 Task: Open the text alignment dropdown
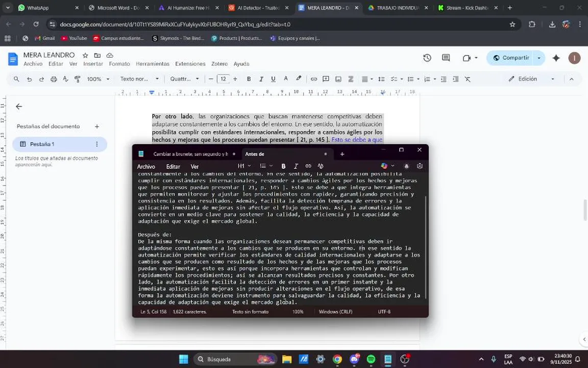pos(367,79)
